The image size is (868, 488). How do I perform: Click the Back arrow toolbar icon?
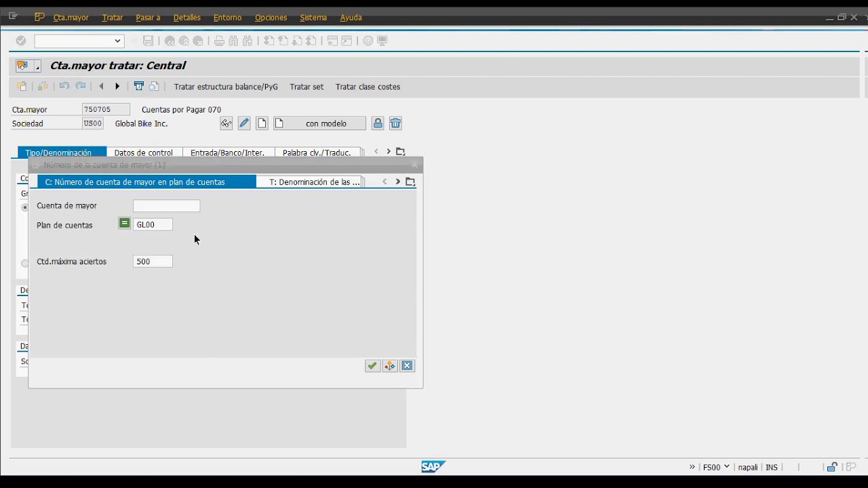click(170, 41)
